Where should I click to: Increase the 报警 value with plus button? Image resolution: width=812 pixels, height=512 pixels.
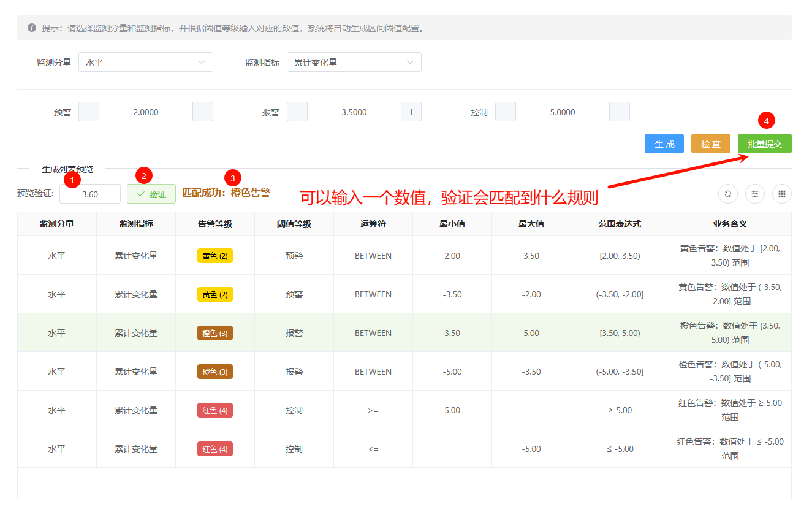(411, 112)
